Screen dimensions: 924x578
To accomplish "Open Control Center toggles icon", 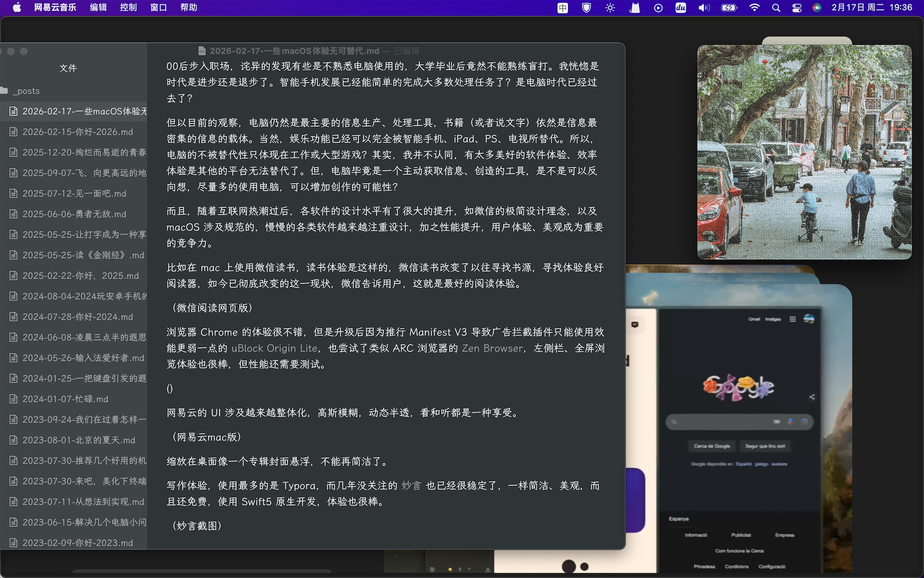I will tap(797, 8).
